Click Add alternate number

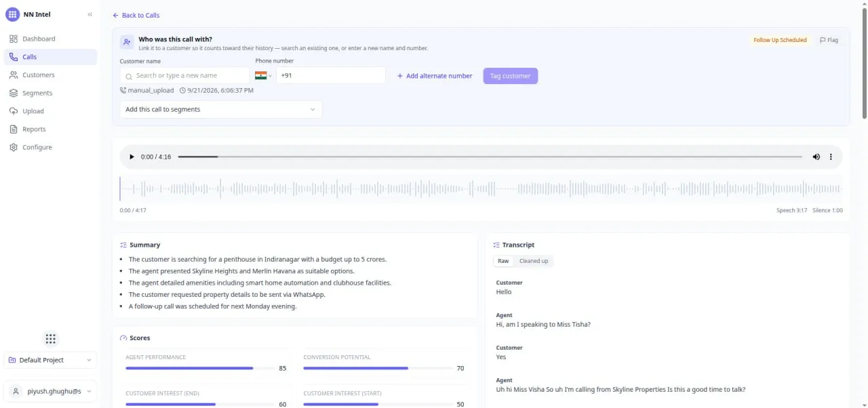[435, 76]
